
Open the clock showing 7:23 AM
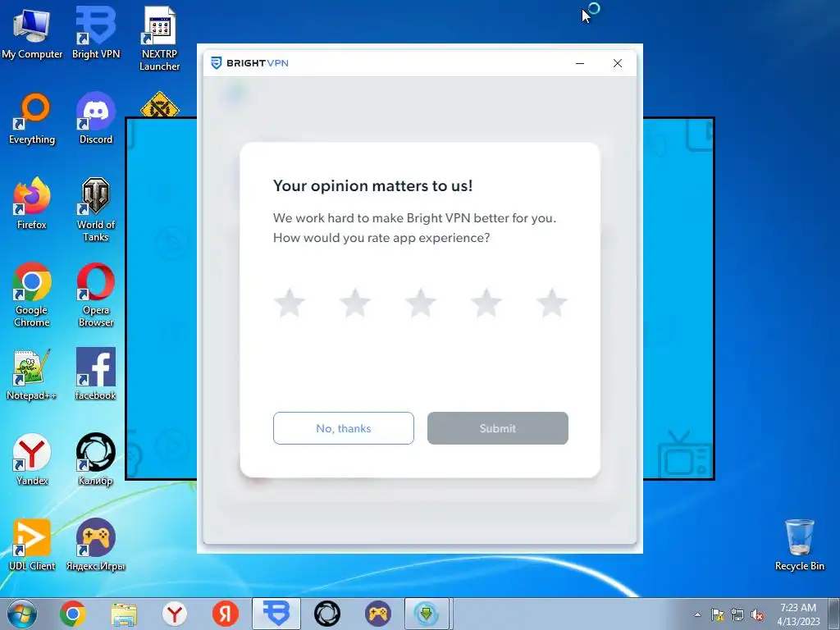coord(798,614)
